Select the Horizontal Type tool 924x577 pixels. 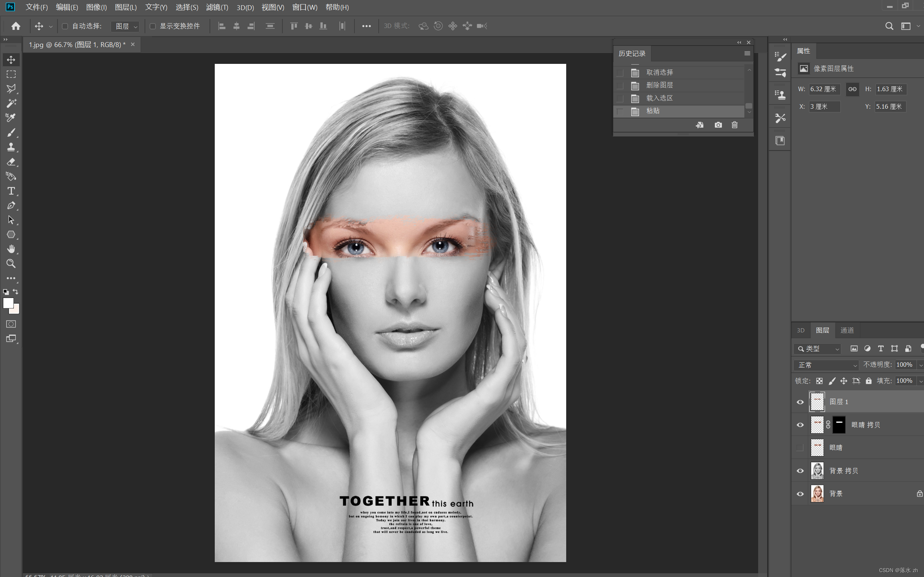click(x=11, y=191)
